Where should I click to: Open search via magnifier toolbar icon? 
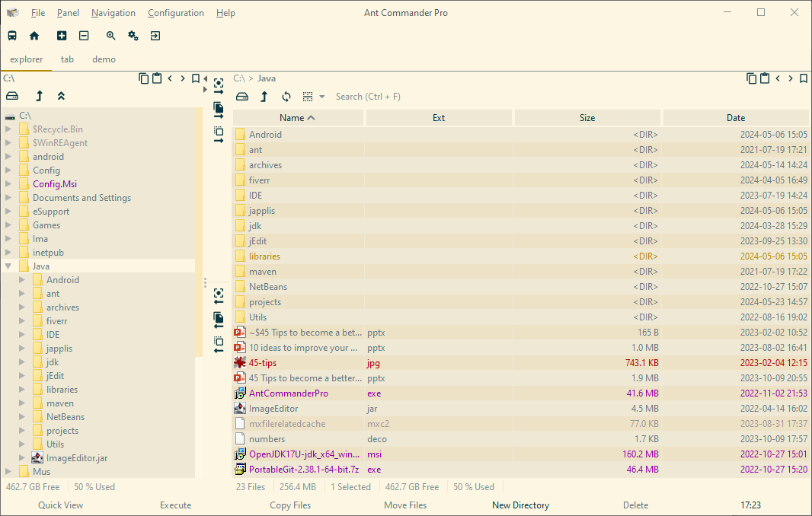tap(110, 36)
